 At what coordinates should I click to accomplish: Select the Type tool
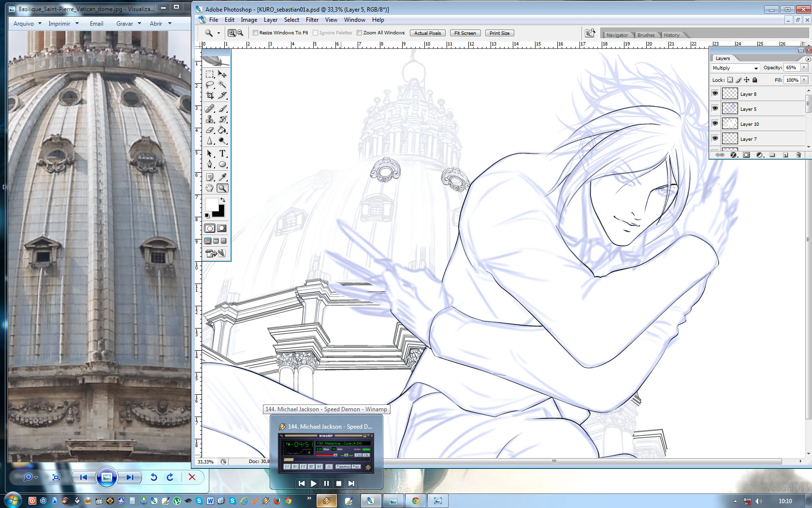tap(222, 153)
